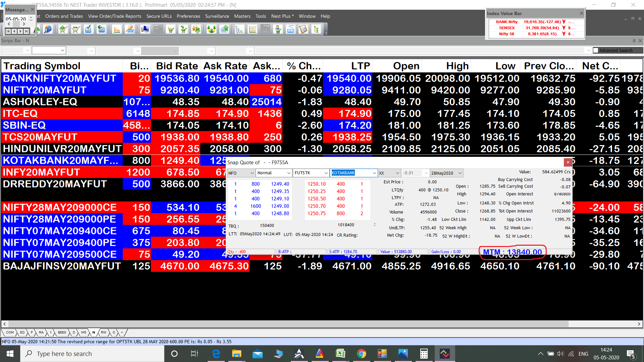Viewport: 644px width, 362px height.
Task: Add a new tab with the + tab
Action: (x=122, y=333)
